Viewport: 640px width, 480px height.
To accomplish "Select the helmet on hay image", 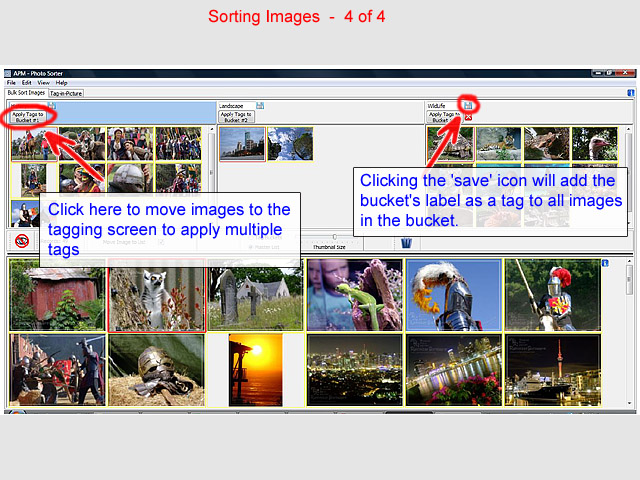I will click(156, 370).
